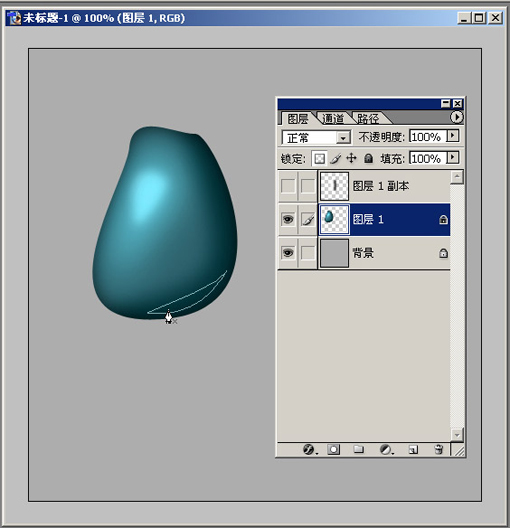510x528 pixels.
Task: Click the document icon in title bar
Action: (x=14, y=18)
